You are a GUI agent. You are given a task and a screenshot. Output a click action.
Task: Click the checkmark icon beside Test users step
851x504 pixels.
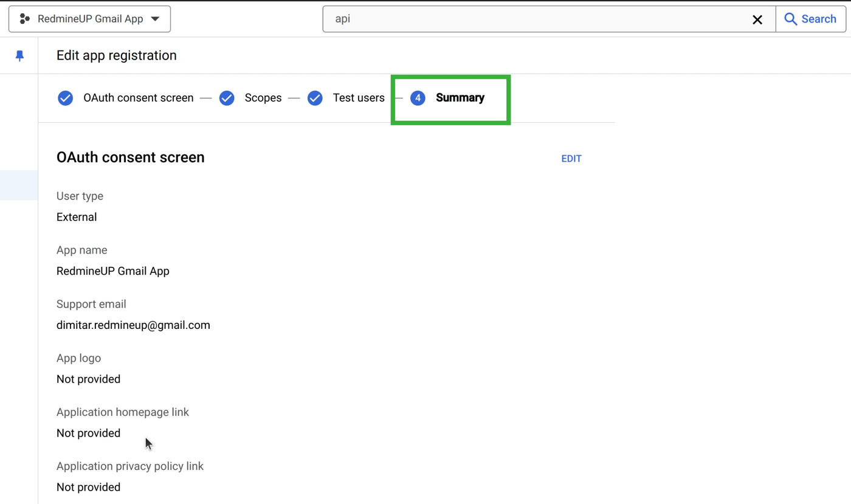(x=315, y=98)
